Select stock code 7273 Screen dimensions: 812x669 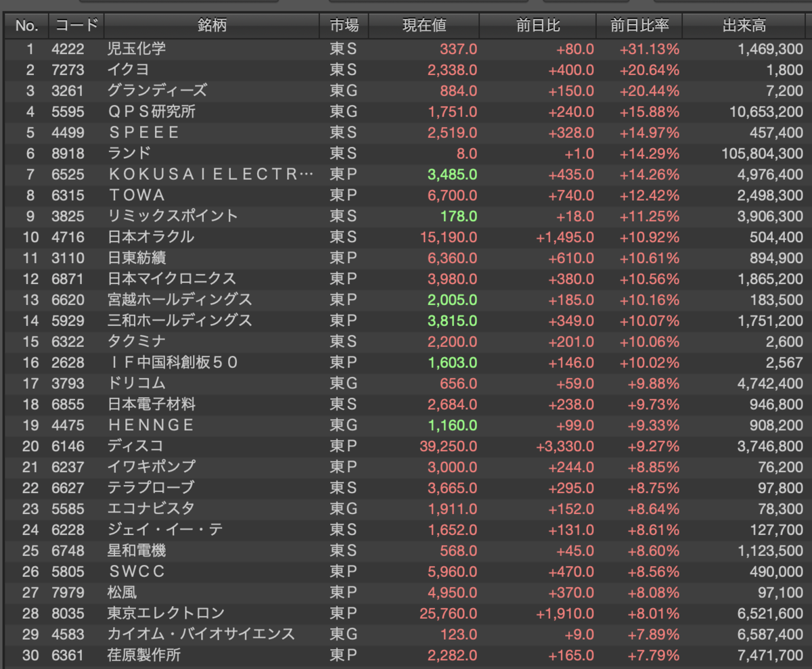[x=68, y=70]
